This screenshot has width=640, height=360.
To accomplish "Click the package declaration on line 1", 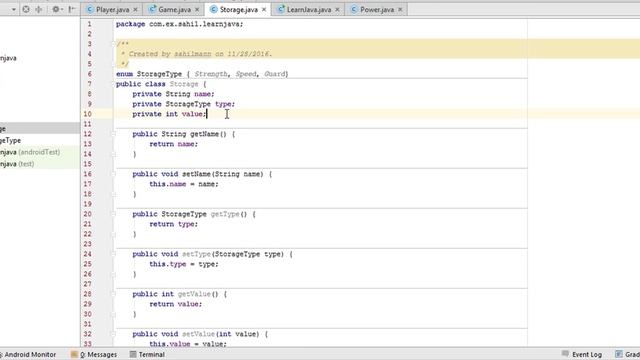I will [x=180, y=24].
